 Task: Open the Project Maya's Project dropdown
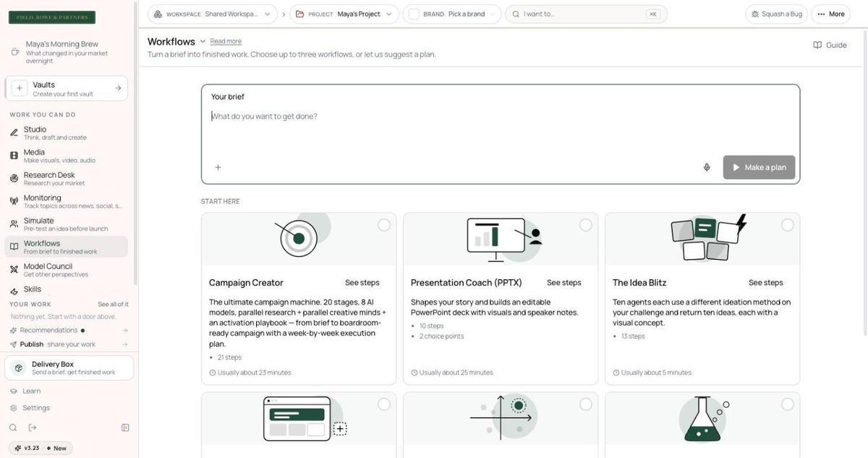coord(344,14)
